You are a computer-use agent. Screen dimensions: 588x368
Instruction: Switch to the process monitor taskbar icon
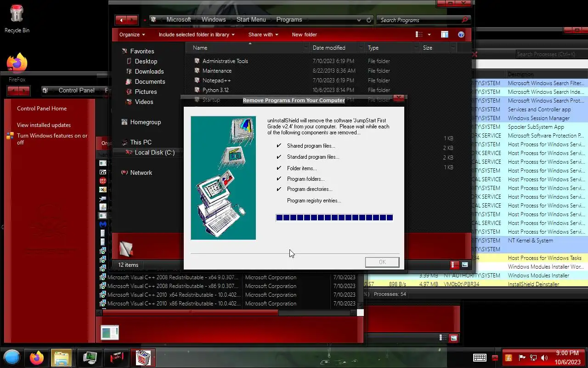pyautogui.click(x=90, y=357)
